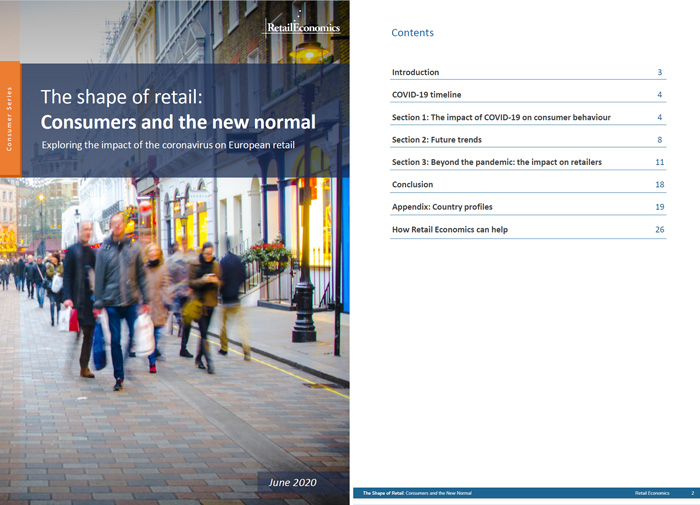This screenshot has height=505, width=700.
Task: Click page number 18 beside Conclusion
Action: click(659, 185)
